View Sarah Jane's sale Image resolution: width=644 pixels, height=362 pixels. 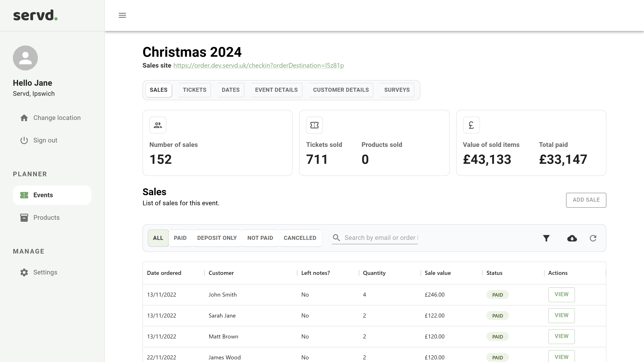tap(561, 316)
